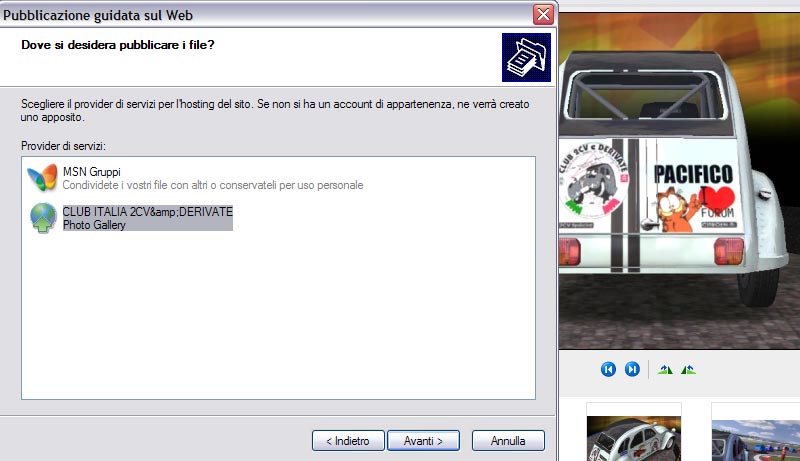Click empty space in provider list

point(278,316)
